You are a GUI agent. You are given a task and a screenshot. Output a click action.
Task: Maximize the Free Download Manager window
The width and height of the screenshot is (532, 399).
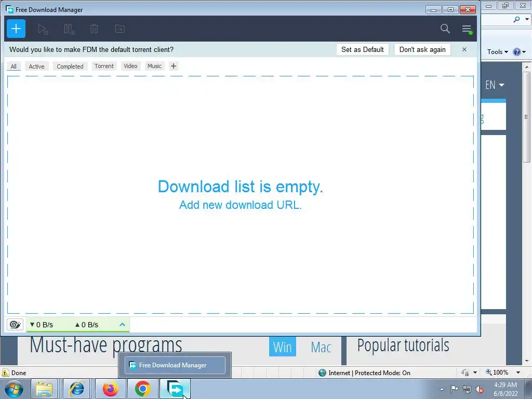[x=450, y=10]
